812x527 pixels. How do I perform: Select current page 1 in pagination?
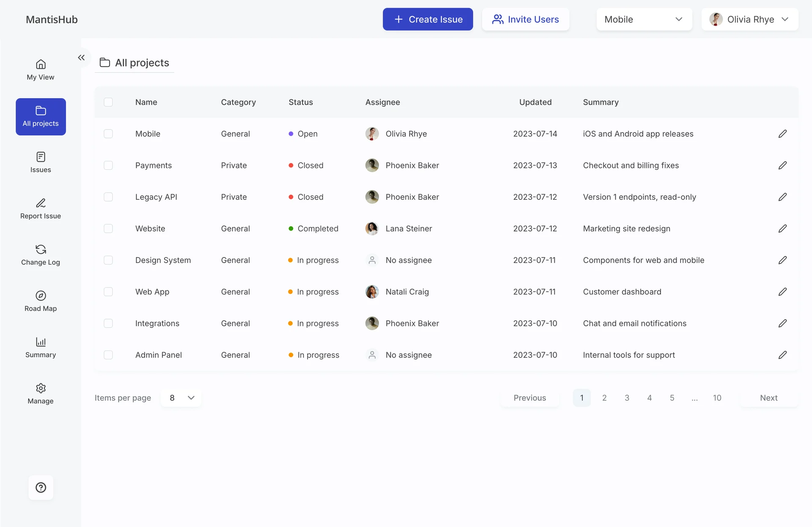coord(582,398)
